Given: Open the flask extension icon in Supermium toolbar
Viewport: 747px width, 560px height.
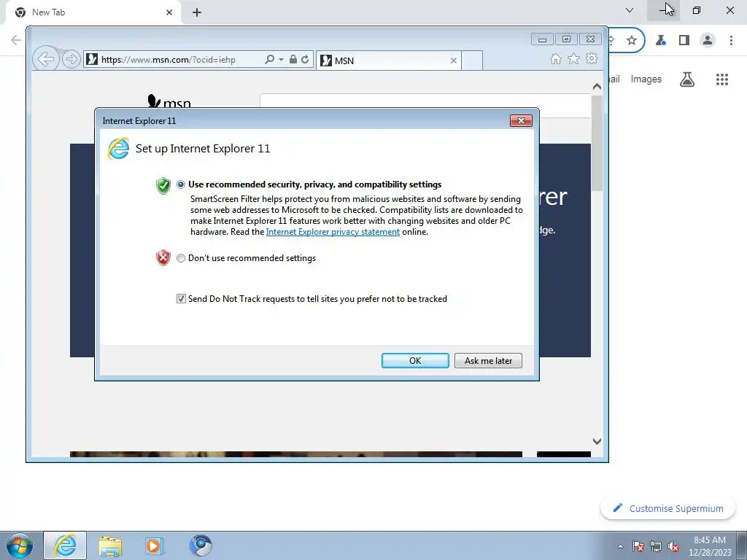Looking at the screenshot, I should click(x=661, y=41).
